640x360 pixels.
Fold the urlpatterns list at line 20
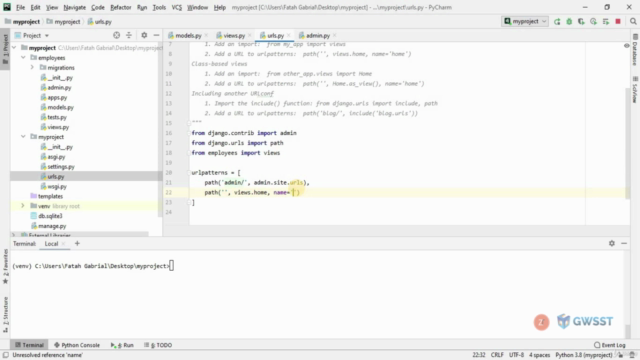[x=189, y=173]
